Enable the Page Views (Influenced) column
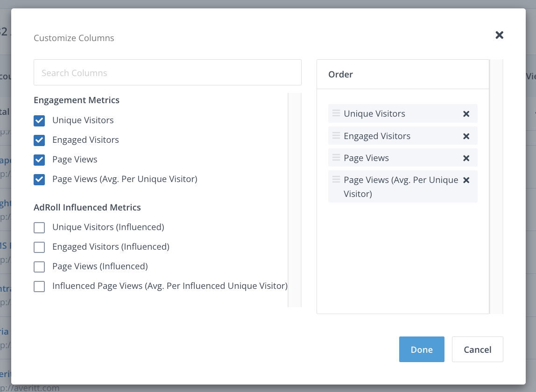Screen dimensions: 536x392 (x=39, y=267)
